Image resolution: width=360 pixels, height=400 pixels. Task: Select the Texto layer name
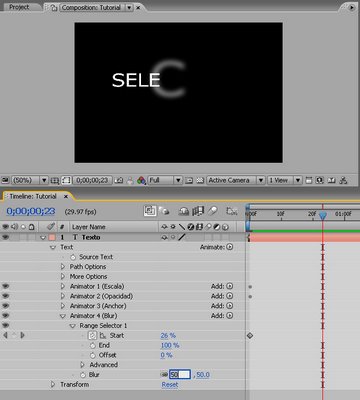pyautogui.click(x=91, y=237)
